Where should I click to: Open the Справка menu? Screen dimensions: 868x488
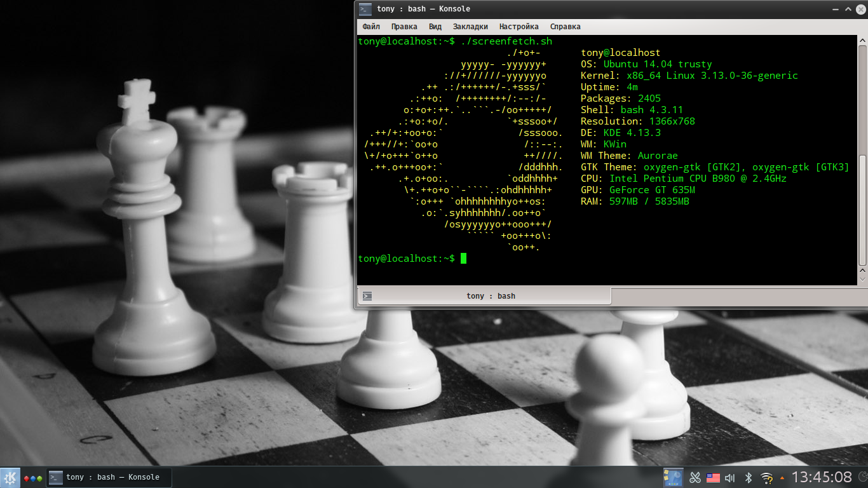pos(565,27)
